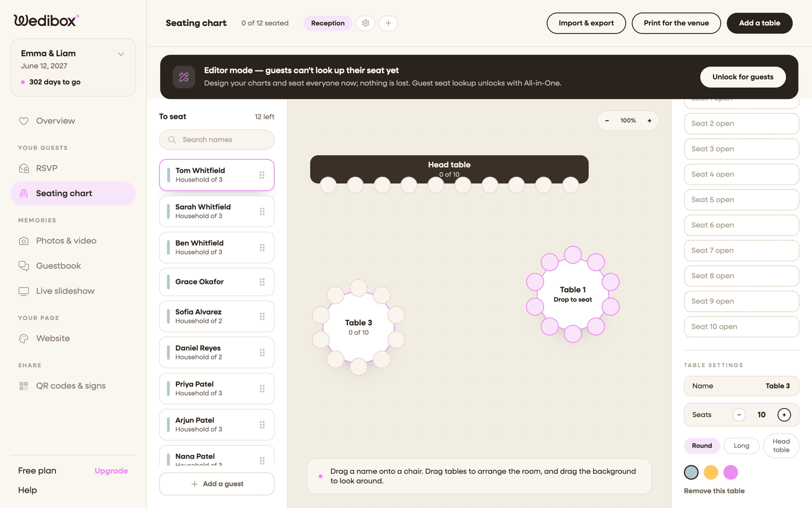Select the Head table shape option
This screenshot has height=508, width=812.
tap(781, 446)
